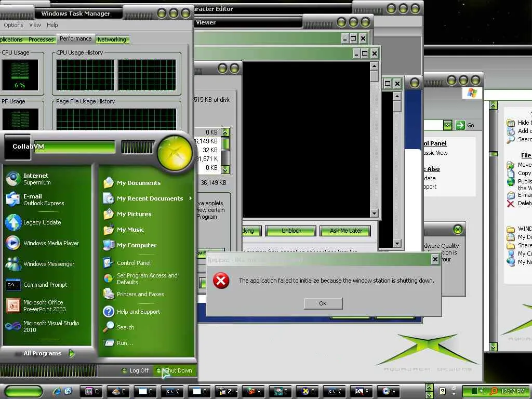Click the black window's vertical scrollbar up arrow
The image size is (532, 399).
click(374, 66)
